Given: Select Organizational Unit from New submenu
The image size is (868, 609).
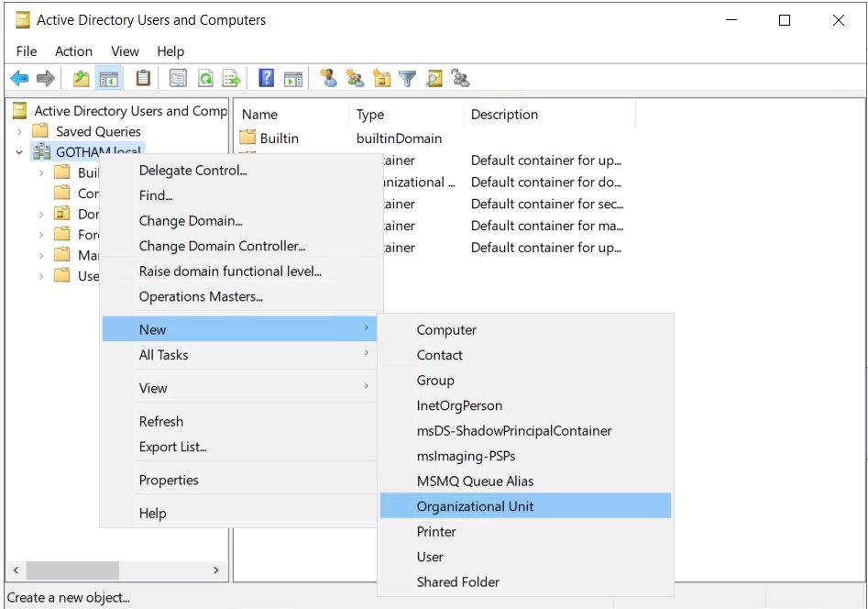Looking at the screenshot, I should pos(475,506).
